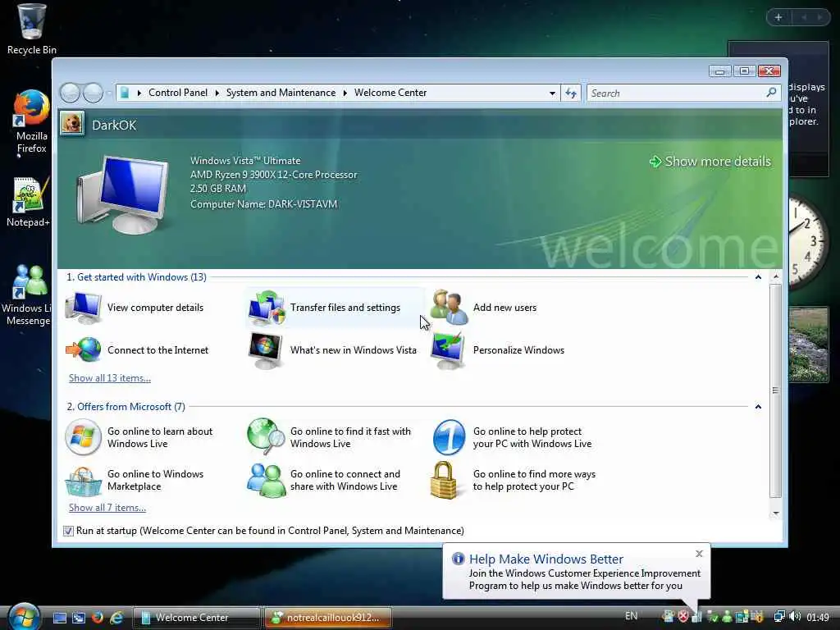Viewport: 840px width, 630px height.
Task: Click the taskbar clock showing 01:49
Action: [x=818, y=617]
